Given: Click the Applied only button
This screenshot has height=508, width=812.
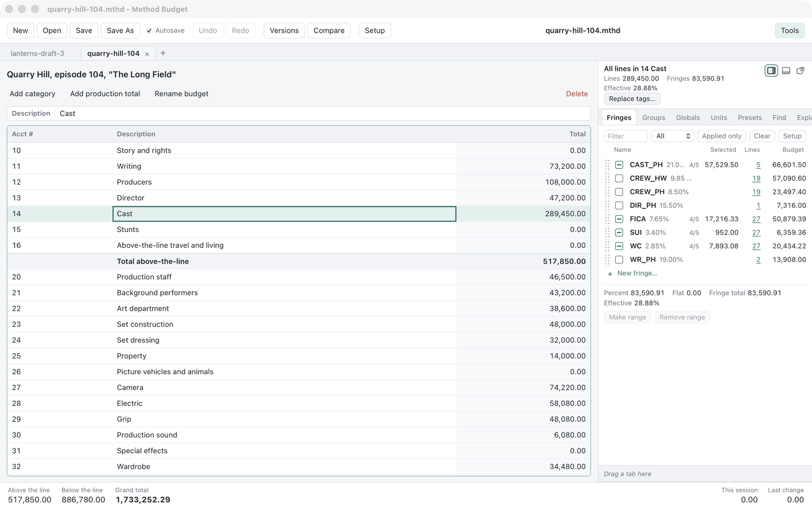Looking at the screenshot, I should click(x=722, y=136).
